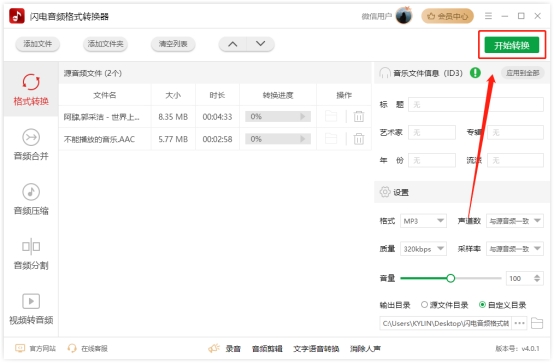The height and width of the screenshot is (363, 554).
Task: Click the 格式转换 circular arrows icon
Action: click(x=31, y=82)
